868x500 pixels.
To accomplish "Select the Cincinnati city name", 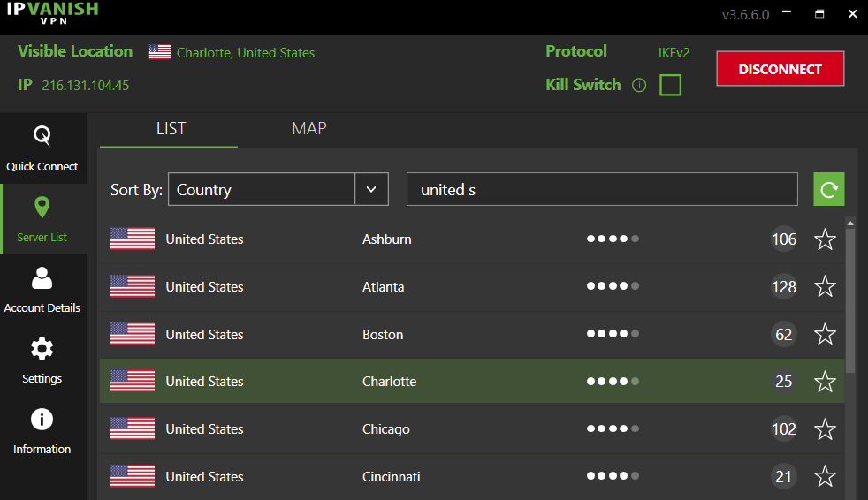I will (x=392, y=476).
